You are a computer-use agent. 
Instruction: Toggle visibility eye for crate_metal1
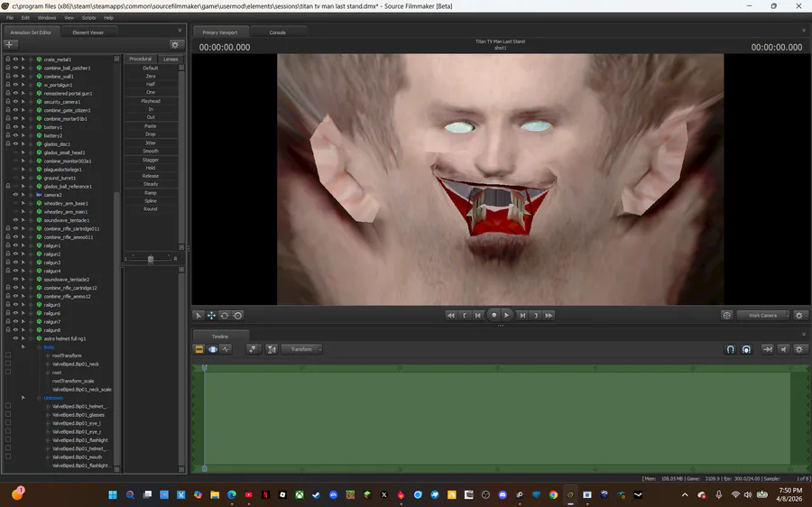(15, 60)
